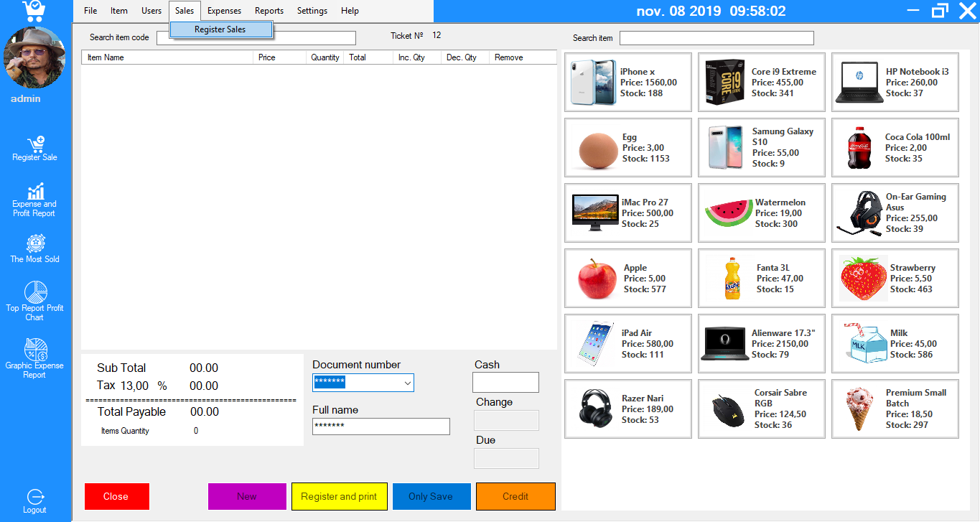Viewport: 980px width, 522px height.
Task: Open the Expenses menu
Action: point(225,11)
